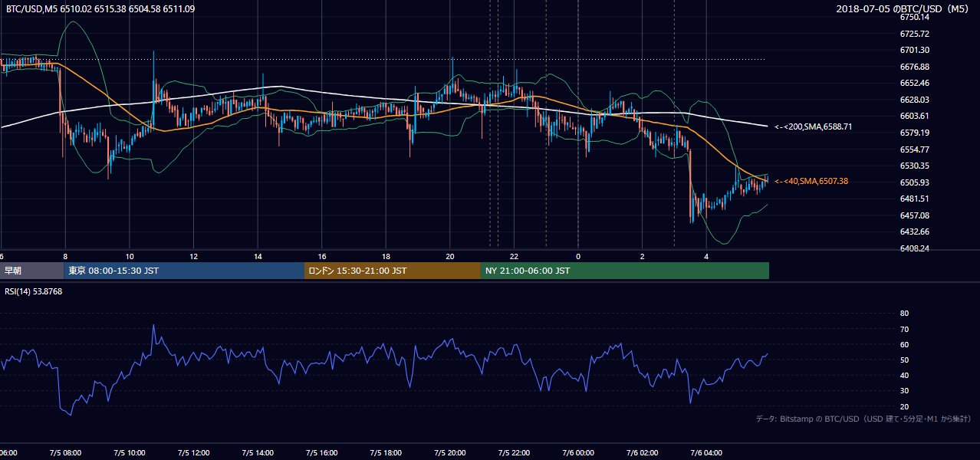The image size is (980, 460).
Task: Click hour label 2 under the price chart
Action: [x=643, y=256]
